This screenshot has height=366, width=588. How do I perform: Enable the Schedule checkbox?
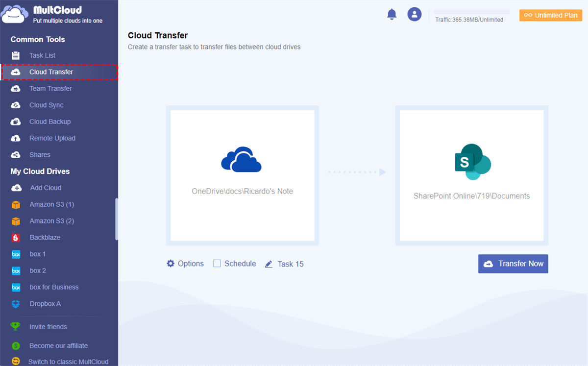pyautogui.click(x=217, y=264)
